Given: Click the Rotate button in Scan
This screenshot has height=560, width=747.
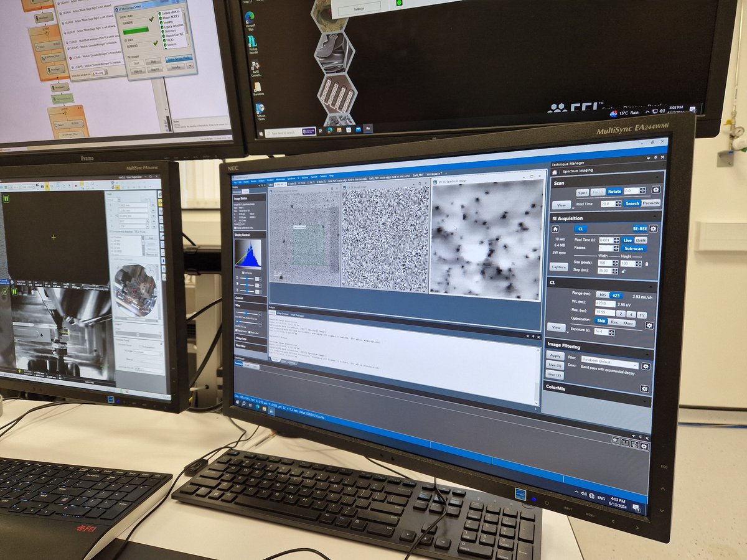Looking at the screenshot, I should tap(614, 192).
